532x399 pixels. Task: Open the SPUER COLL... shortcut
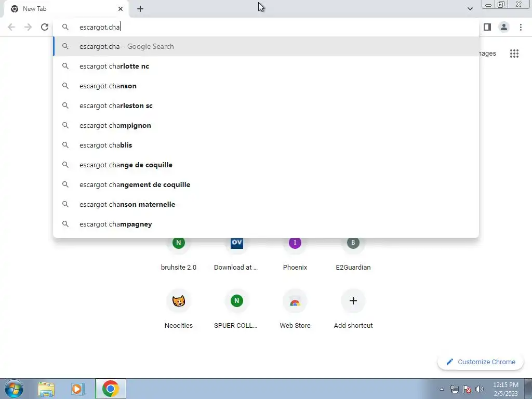coord(236,310)
